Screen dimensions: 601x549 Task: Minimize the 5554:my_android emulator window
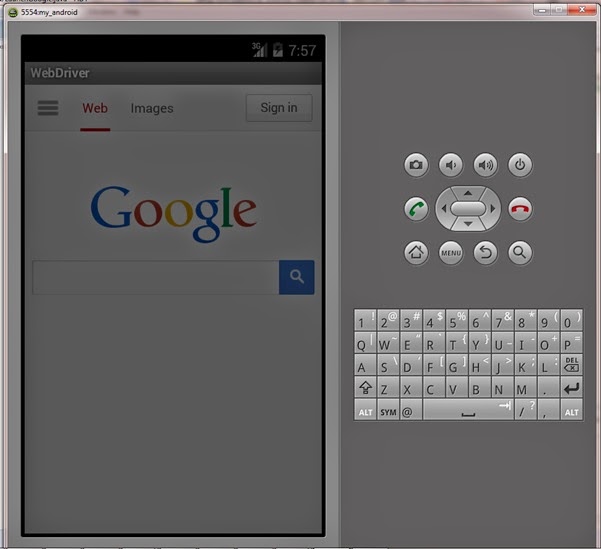click(542, 10)
